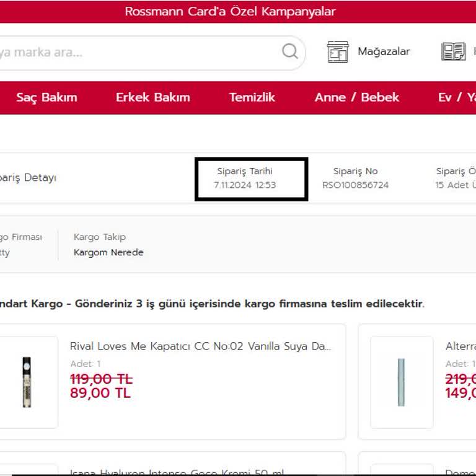The height and width of the screenshot is (476, 476).
Task: Open the Erkek Bakım menu
Action: [x=153, y=97]
